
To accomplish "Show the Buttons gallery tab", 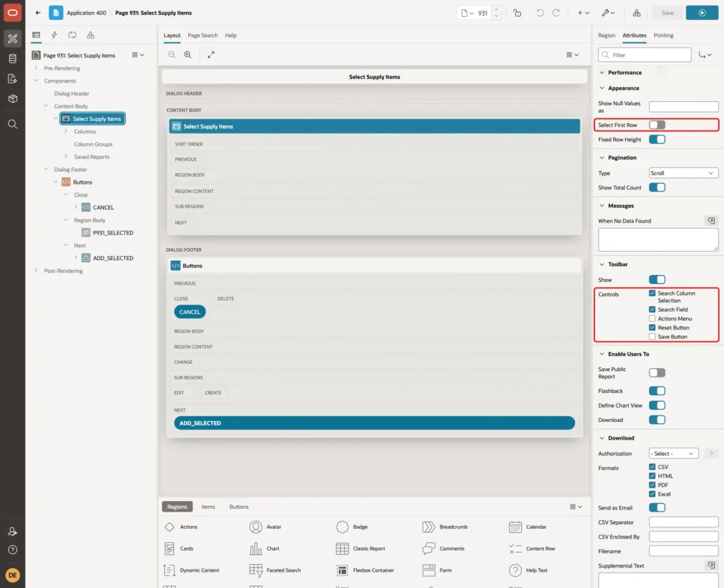I will [239, 506].
